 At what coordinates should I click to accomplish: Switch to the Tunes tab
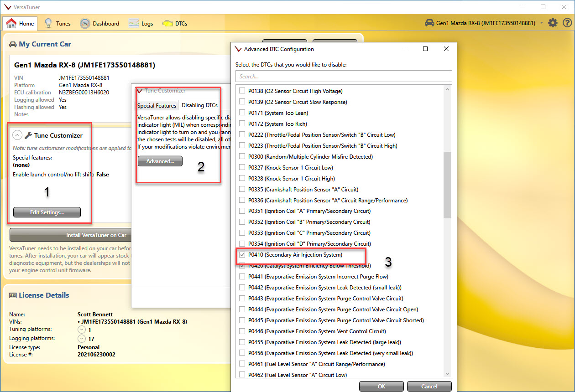pyautogui.click(x=57, y=23)
